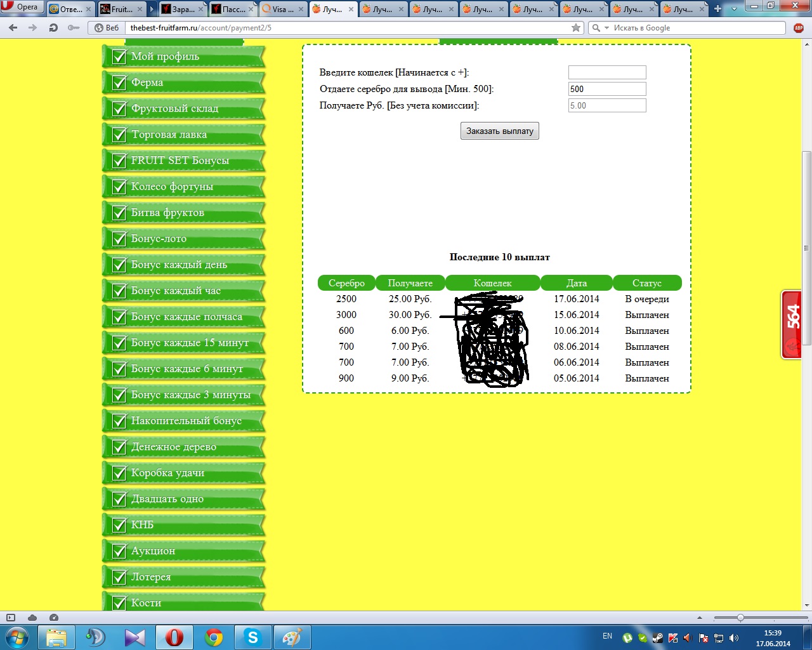Click the В очереди status text

pyautogui.click(x=647, y=299)
